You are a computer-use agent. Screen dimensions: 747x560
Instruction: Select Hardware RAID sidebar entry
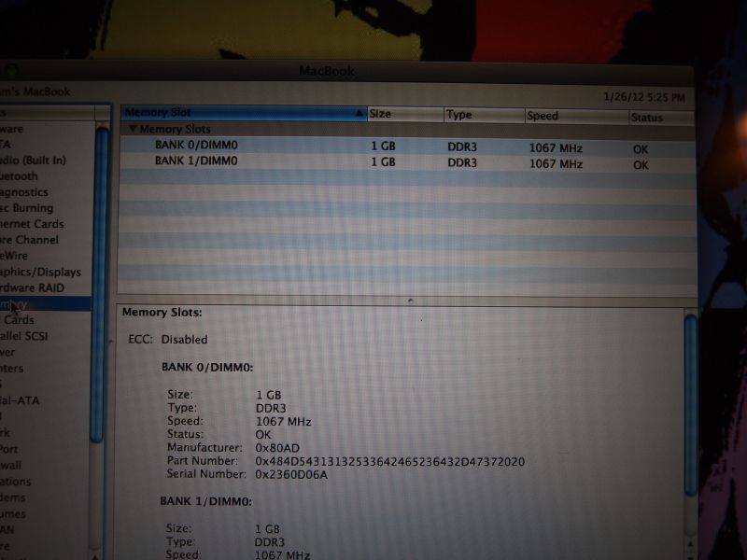[33, 287]
